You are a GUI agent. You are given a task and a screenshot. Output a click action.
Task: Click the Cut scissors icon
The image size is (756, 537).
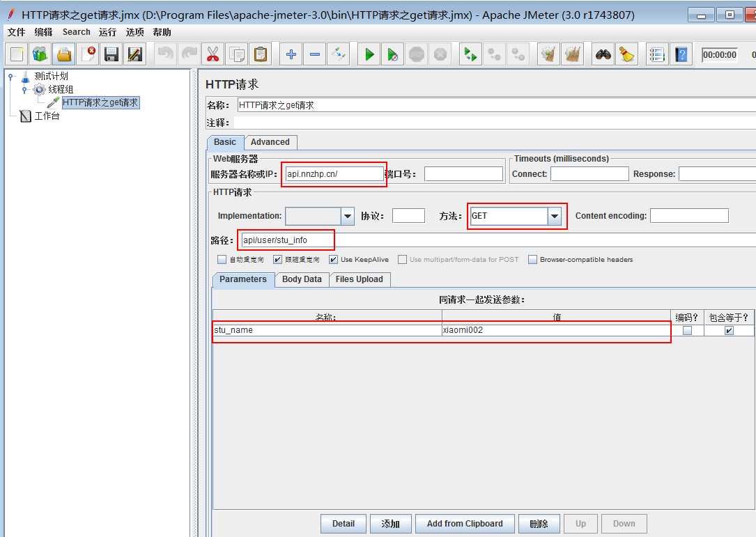point(213,54)
